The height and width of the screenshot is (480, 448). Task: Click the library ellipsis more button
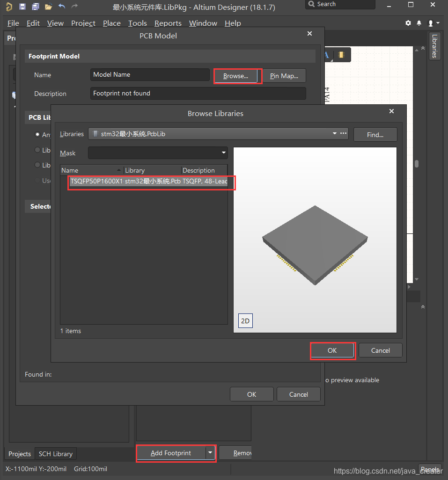click(x=343, y=133)
